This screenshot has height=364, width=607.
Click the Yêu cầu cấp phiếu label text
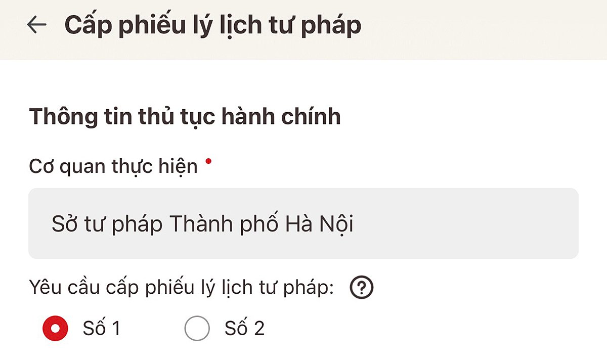point(182,288)
